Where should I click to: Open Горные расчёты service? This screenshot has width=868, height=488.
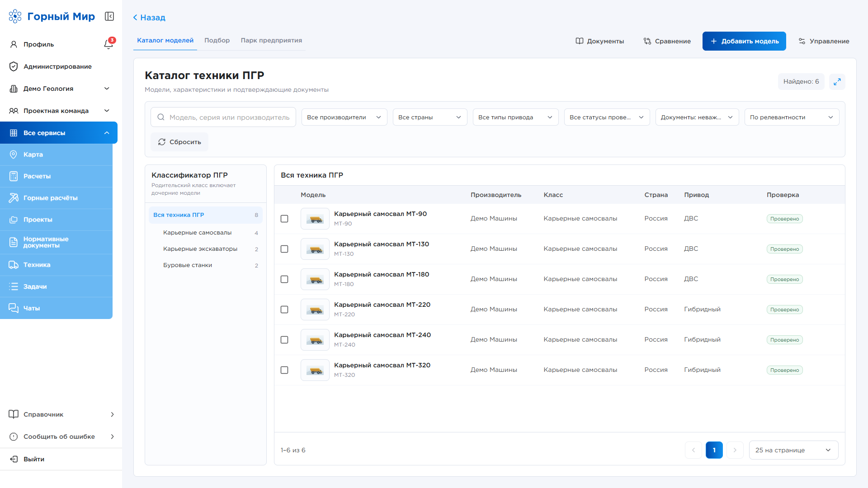[x=56, y=198]
